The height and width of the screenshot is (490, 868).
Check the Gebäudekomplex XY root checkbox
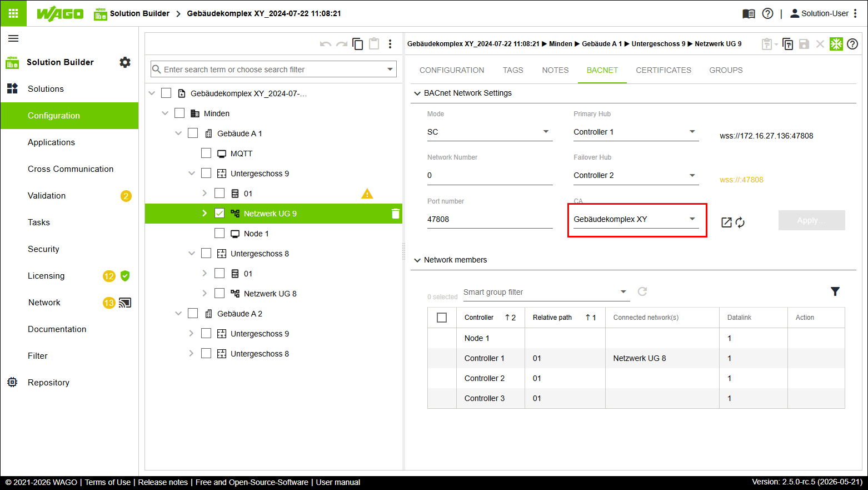(166, 93)
